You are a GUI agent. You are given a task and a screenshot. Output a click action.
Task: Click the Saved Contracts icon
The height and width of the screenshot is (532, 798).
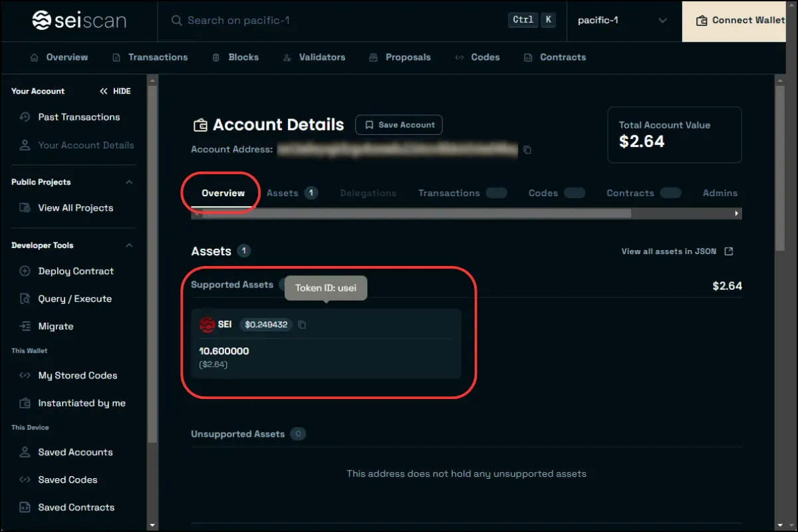tap(25, 507)
